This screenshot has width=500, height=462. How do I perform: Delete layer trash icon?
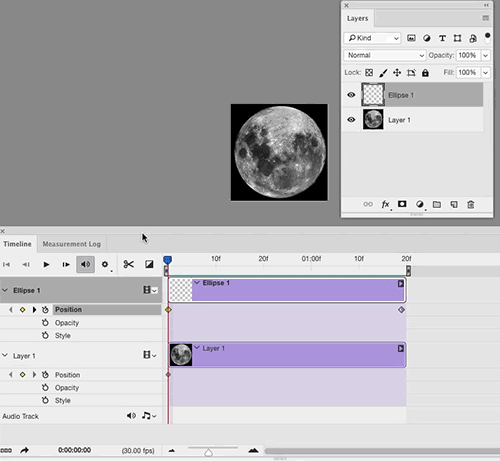(x=471, y=204)
